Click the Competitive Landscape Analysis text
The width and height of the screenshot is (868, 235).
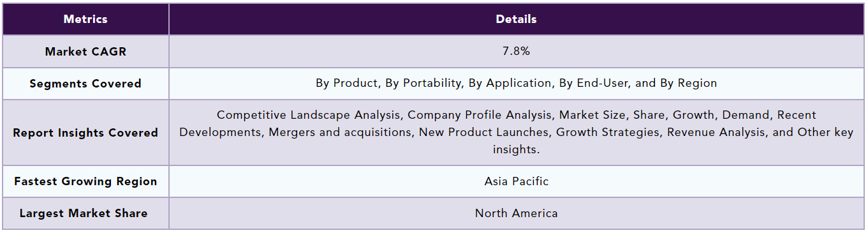point(309,115)
